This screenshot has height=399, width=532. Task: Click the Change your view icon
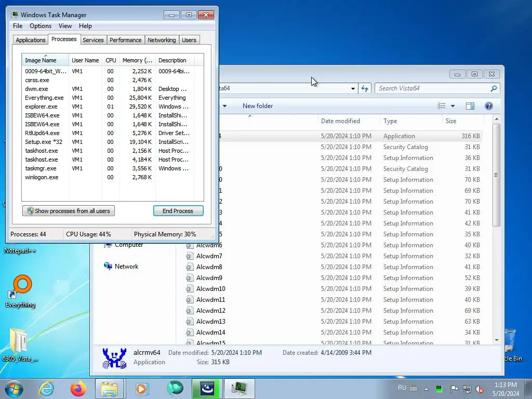(x=442, y=106)
